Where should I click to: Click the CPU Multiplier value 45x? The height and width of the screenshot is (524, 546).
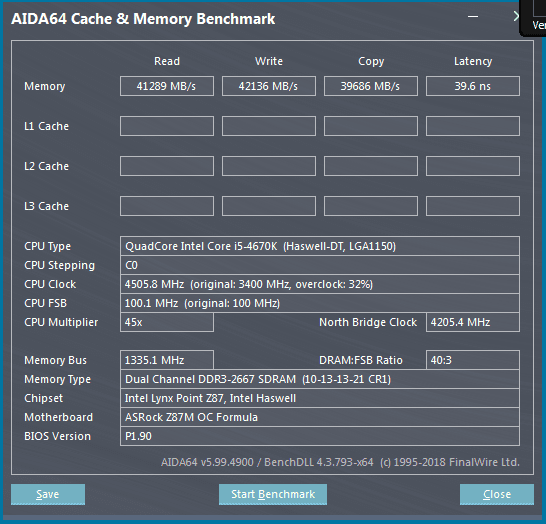167,322
